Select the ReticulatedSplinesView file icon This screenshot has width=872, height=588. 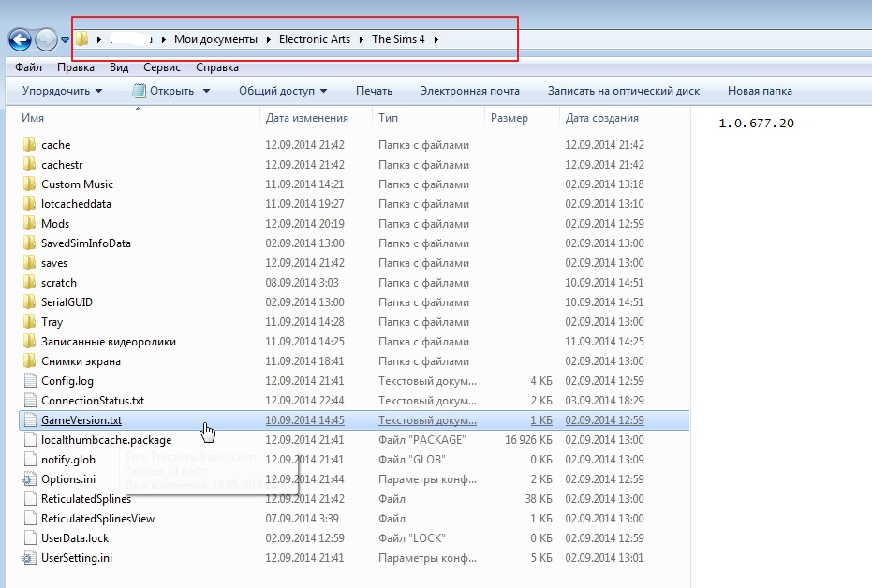click(30, 519)
